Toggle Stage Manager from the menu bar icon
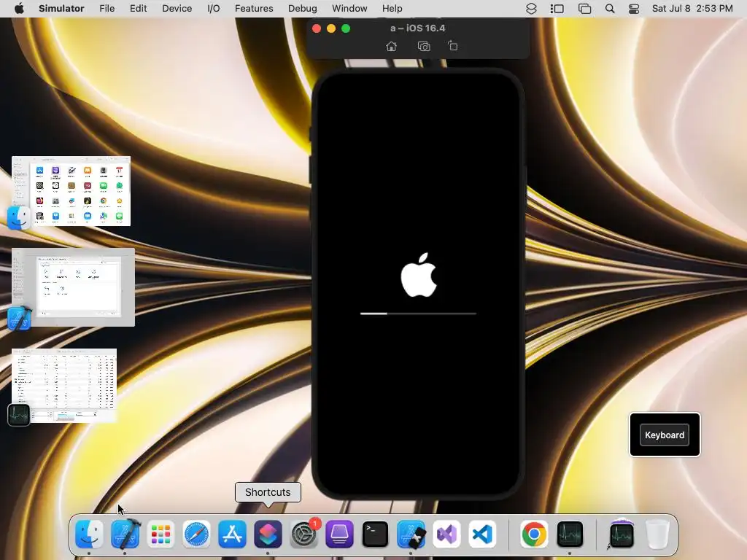 (557, 9)
